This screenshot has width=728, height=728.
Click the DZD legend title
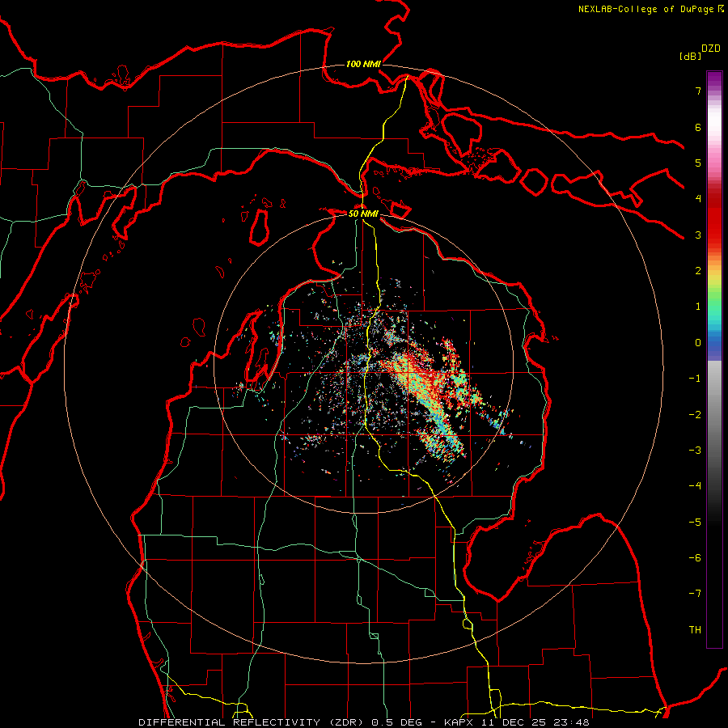click(711, 49)
